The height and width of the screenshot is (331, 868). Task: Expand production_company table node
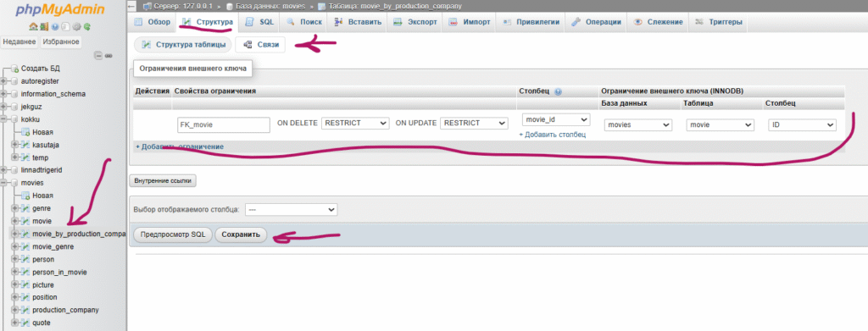[x=15, y=310]
